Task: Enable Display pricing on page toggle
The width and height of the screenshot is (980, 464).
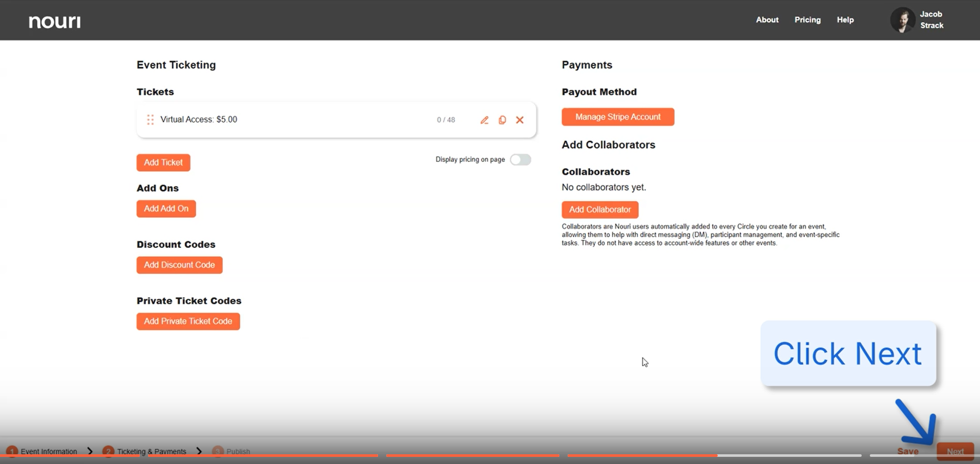Action: click(520, 160)
